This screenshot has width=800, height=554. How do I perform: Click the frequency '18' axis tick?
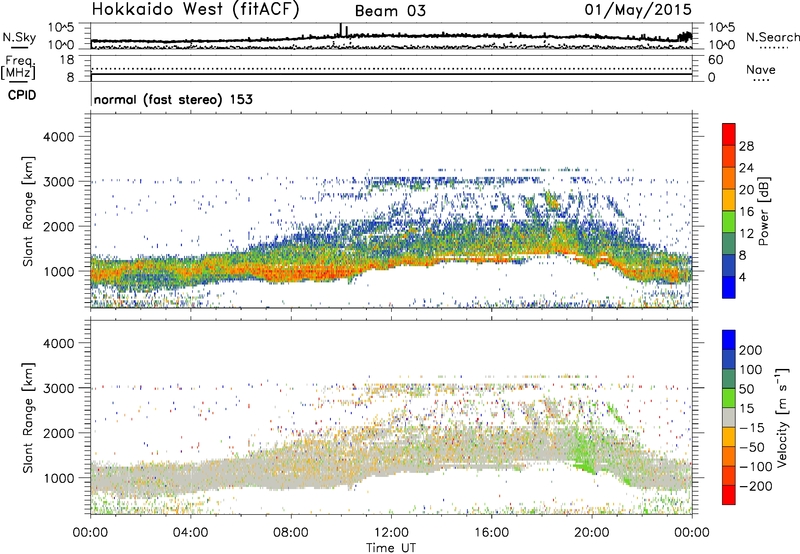click(67, 60)
